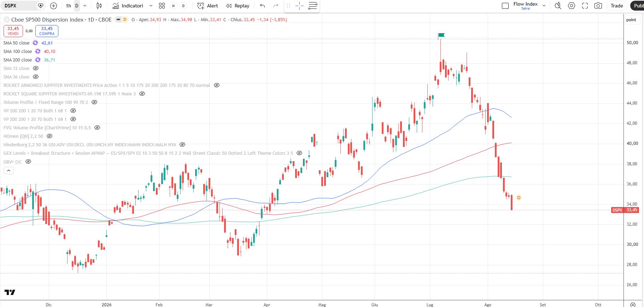The width and height of the screenshot is (644, 307).
Task: Click the COMPRA 33,45 buy button
Action: [47, 31]
